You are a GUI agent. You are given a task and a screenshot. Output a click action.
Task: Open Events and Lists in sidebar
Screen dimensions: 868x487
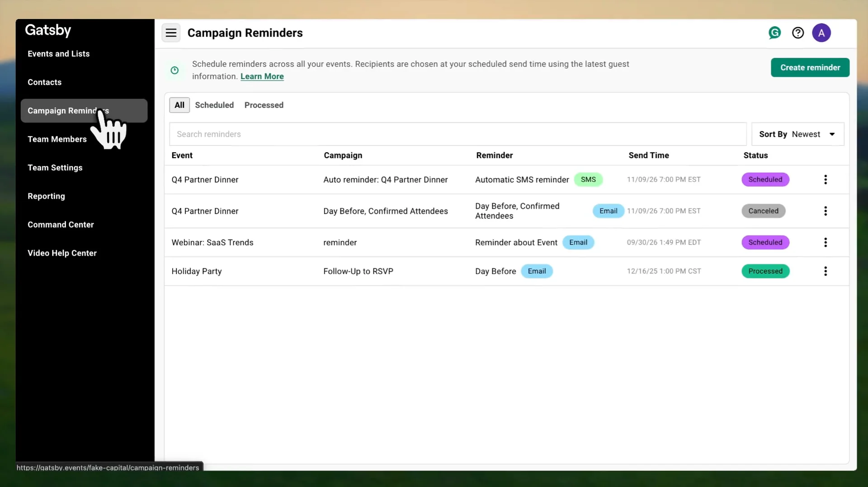59,54
